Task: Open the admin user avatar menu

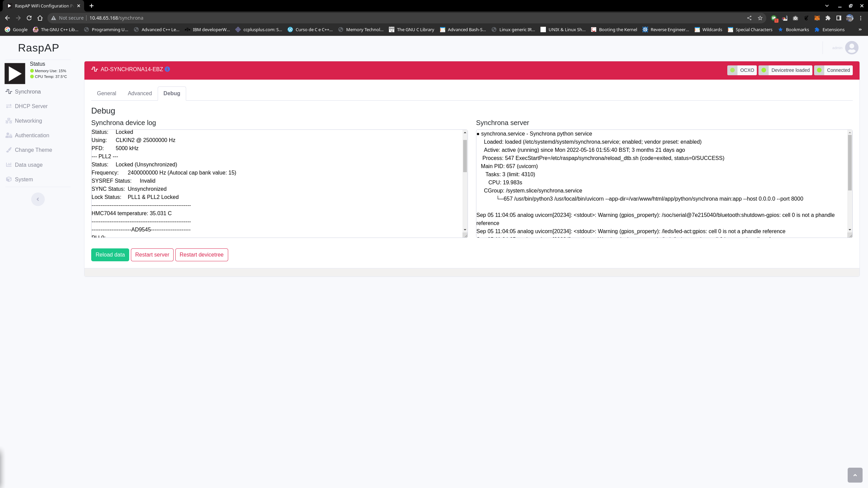Action: [x=851, y=48]
